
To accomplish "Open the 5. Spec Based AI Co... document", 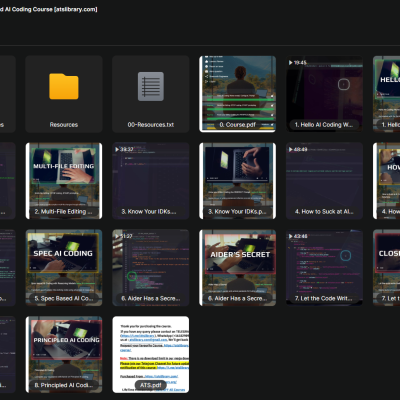I will point(64,268).
